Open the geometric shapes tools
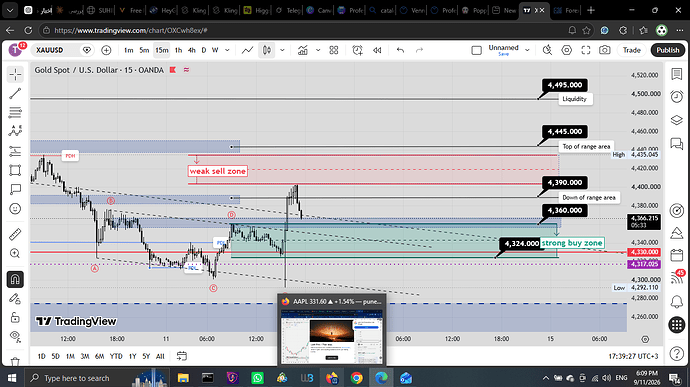The height and width of the screenshot is (387, 690). click(x=15, y=170)
